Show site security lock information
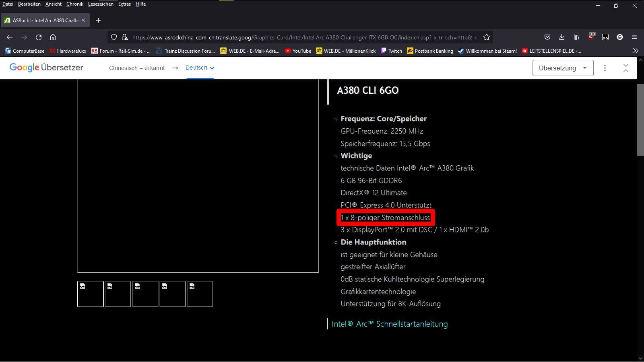The width and height of the screenshot is (644, 362). click(x=125, y=37)
